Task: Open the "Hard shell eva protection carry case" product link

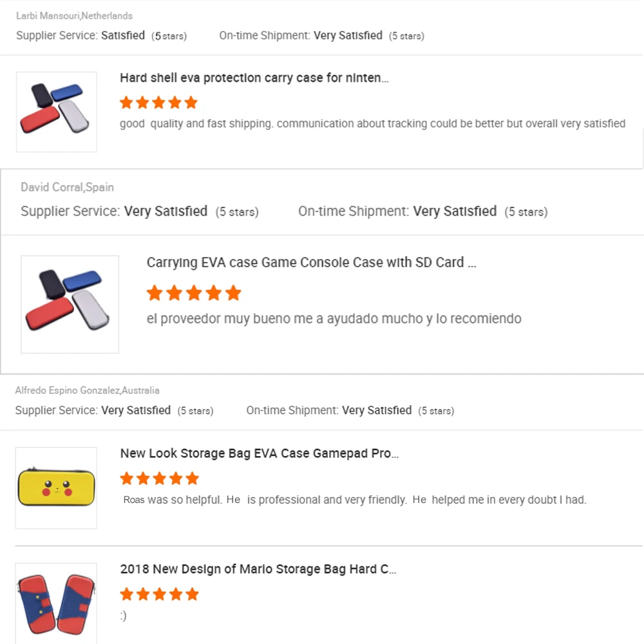Action: [x=254, y=79]
